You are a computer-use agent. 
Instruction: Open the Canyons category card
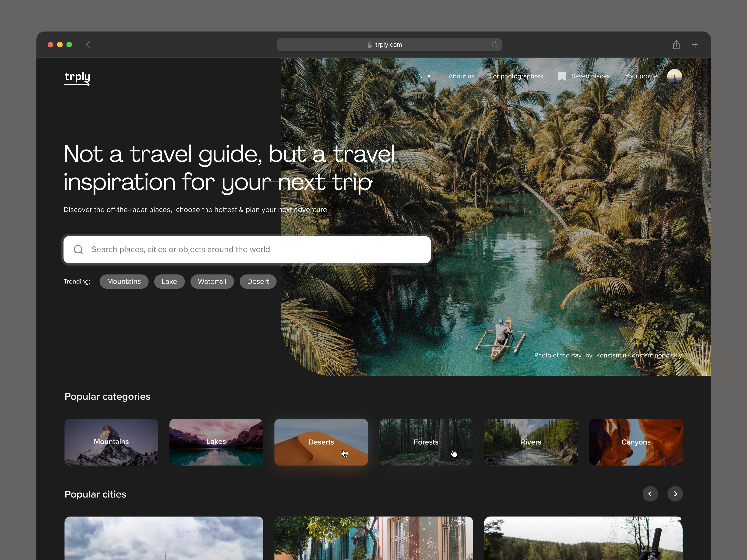pos(636,442)
